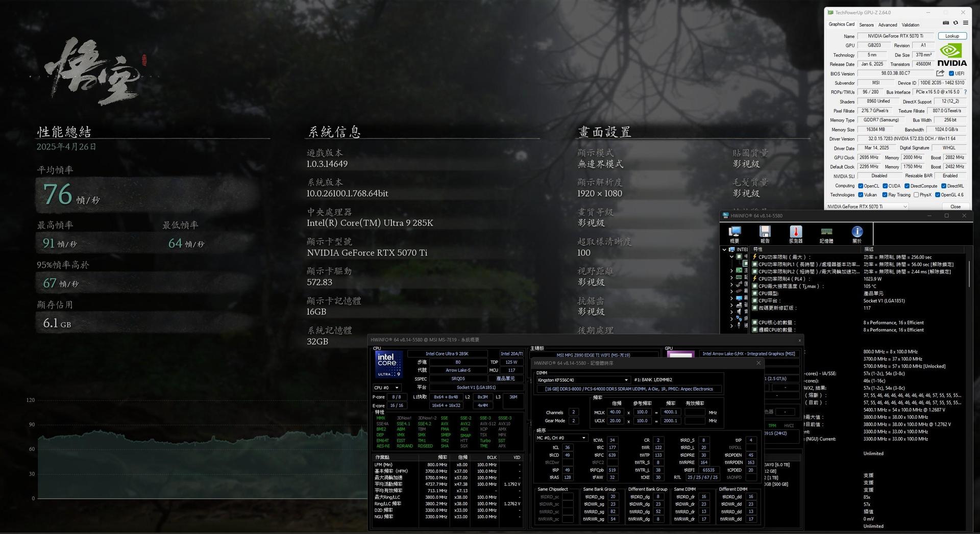
Task: Open the CPU #0 dropdown in system summary
Action: tap(386, 388)
